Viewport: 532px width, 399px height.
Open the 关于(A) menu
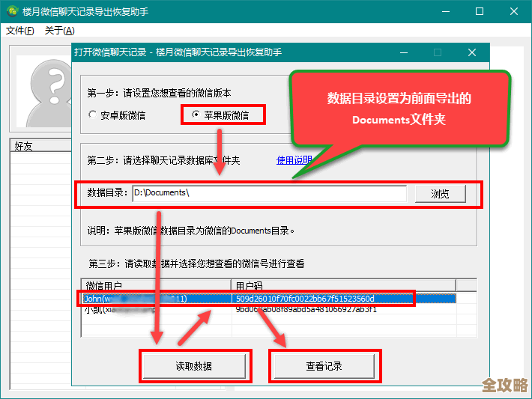click(59, 31)
